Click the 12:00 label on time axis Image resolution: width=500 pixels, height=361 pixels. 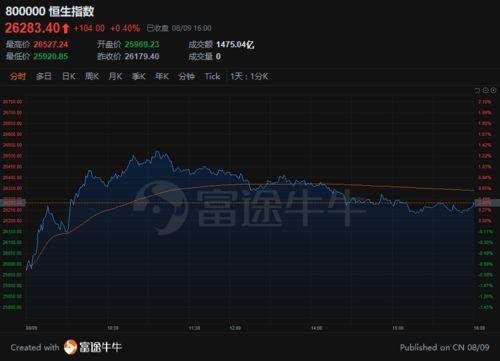point(235,328)
